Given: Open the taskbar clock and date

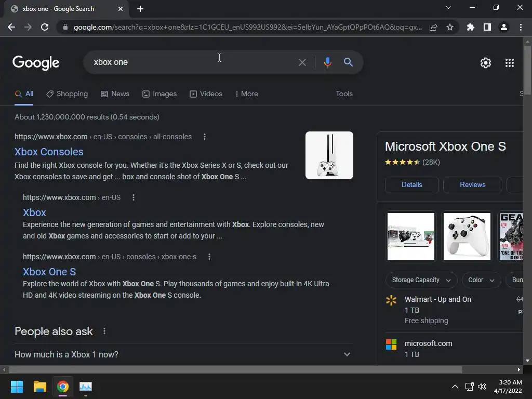Looking at the screenshot, I should (508, 387).
